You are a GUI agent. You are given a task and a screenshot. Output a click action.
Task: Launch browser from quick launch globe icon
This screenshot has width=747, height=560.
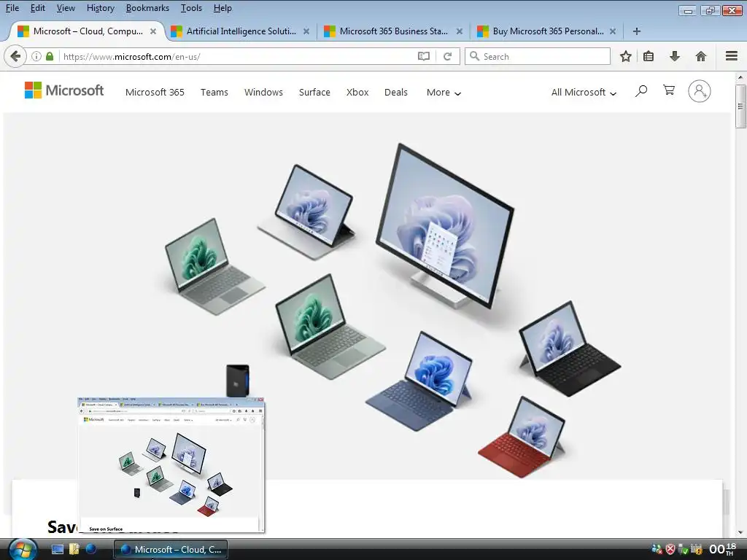point(91,549)
